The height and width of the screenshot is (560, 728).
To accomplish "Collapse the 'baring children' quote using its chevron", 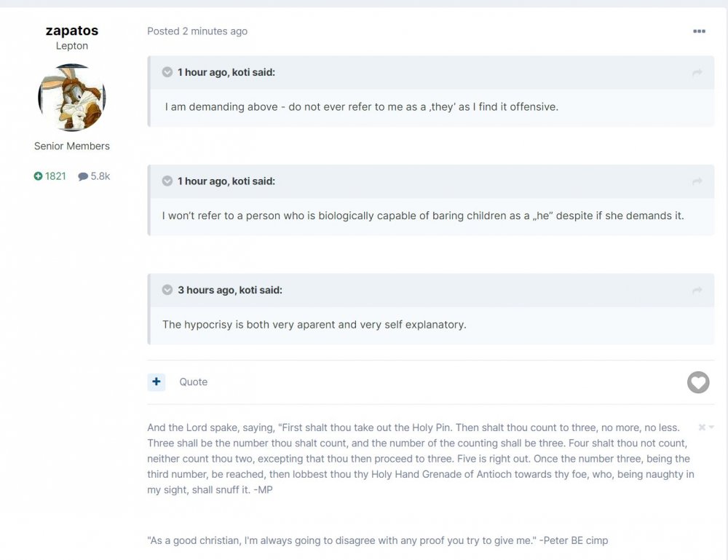I will tap(167, 181).
